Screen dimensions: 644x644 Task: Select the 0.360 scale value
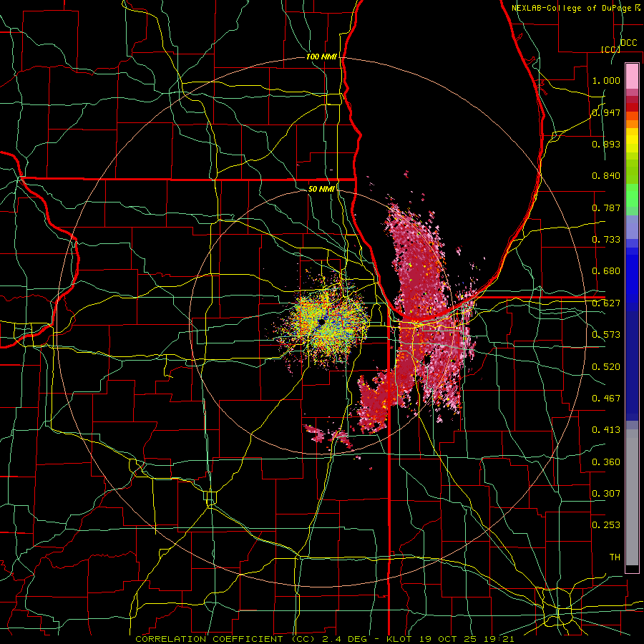pyautogui.click(x=606, y=462)
